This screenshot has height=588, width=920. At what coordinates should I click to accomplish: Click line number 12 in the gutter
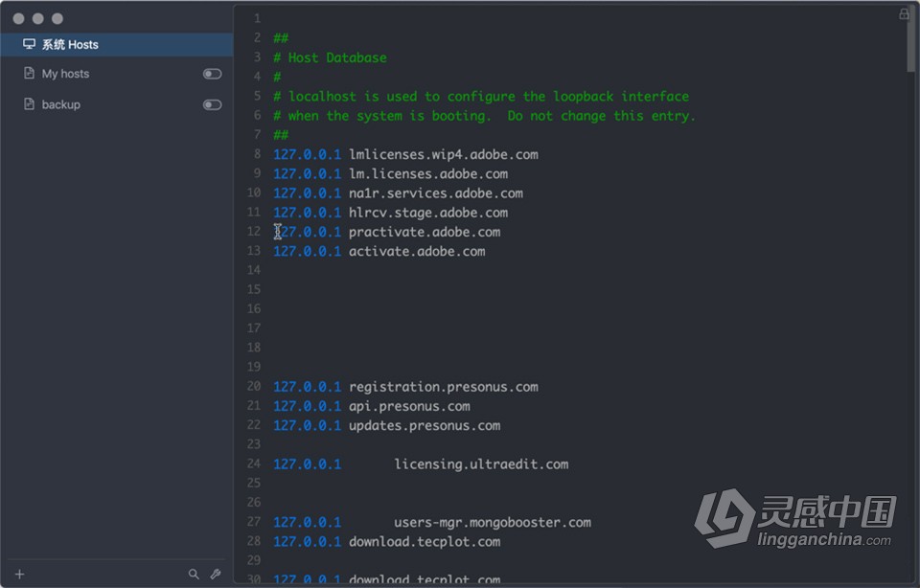(x=254, y=231)
